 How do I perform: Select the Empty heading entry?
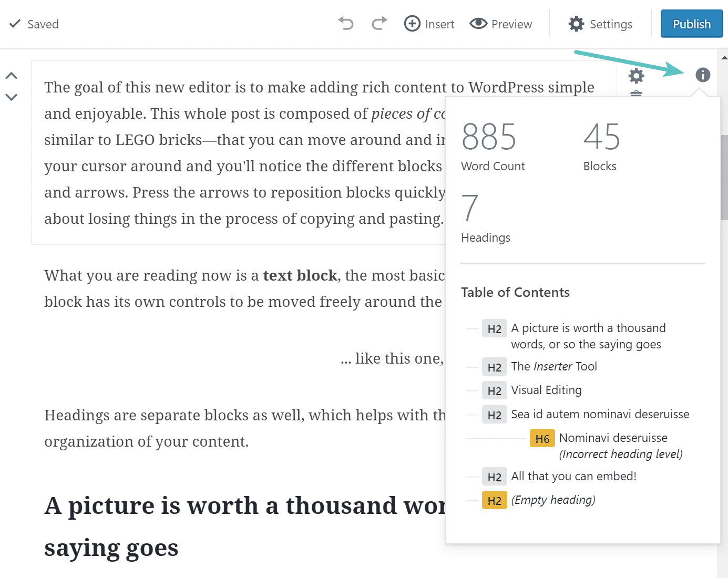click(x=553, y=500)
